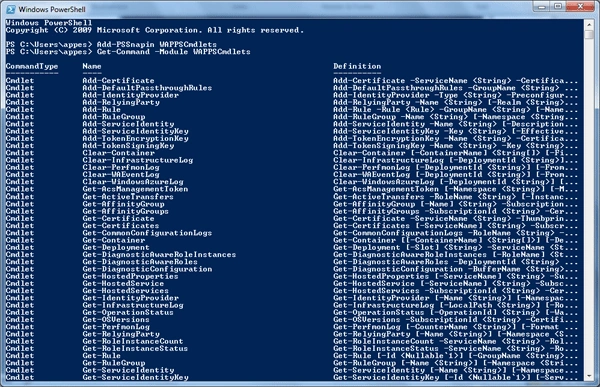Click Clear-Container in the Name column
600x387 pixels.
point(118,153)
